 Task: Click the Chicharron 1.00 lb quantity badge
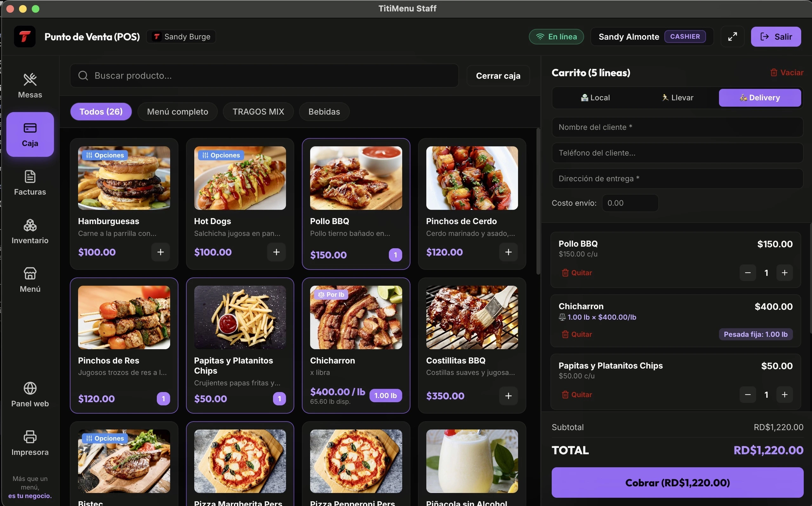click(385, 396)
